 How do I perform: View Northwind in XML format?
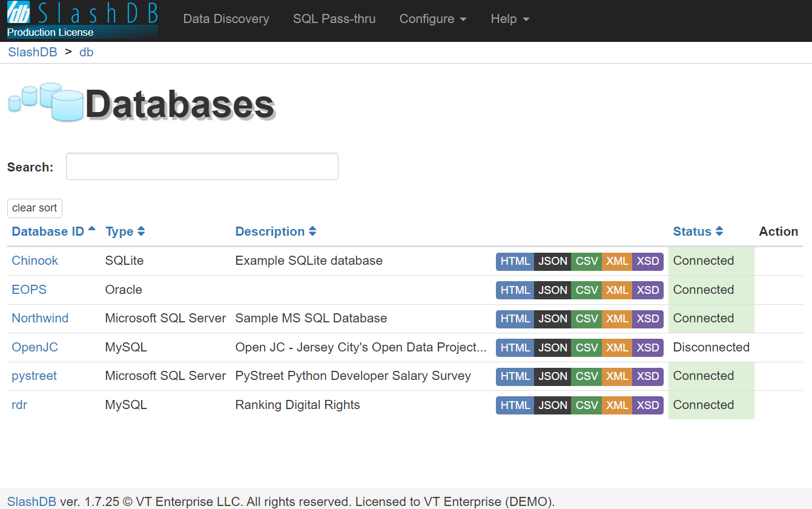coord(617,319)
